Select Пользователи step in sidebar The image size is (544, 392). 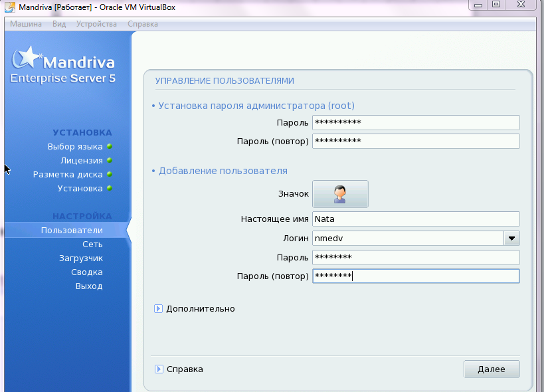click(72, 231)
